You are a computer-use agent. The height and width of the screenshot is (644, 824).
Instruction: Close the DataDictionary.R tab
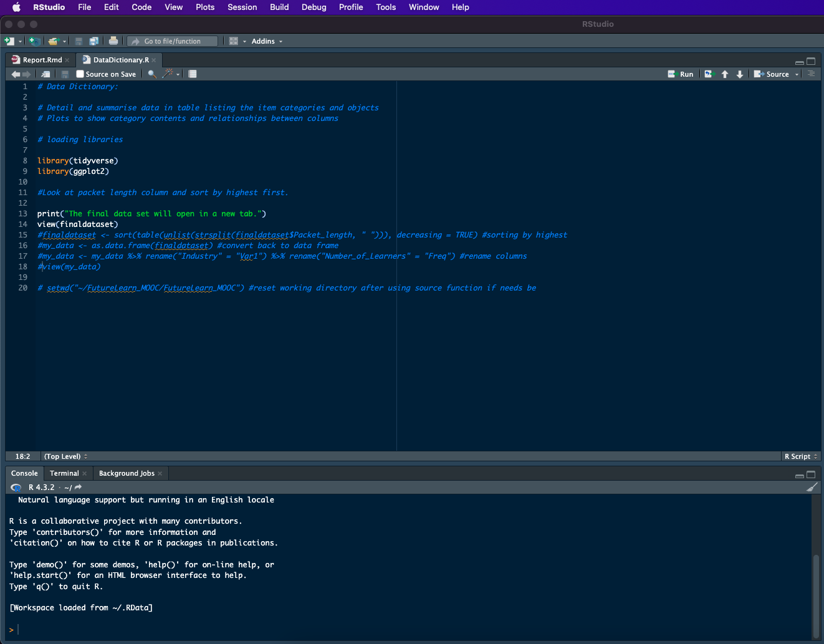coord(154,60)
